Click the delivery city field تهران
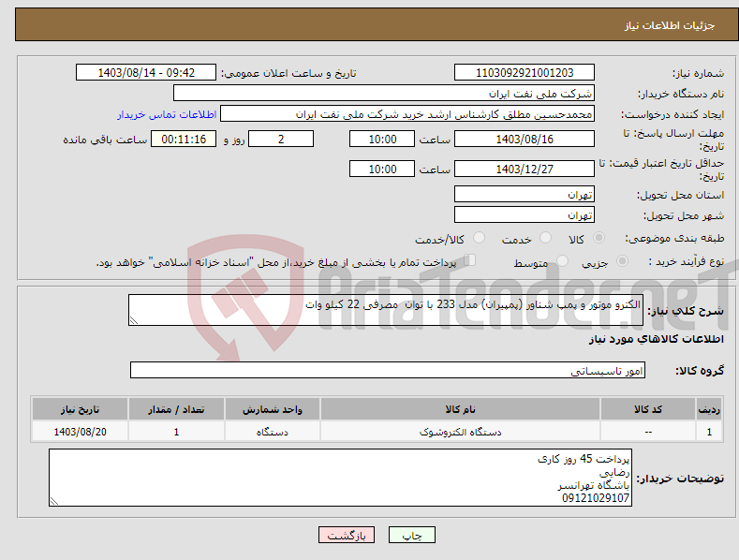The image size is (739, 560). 525,215
